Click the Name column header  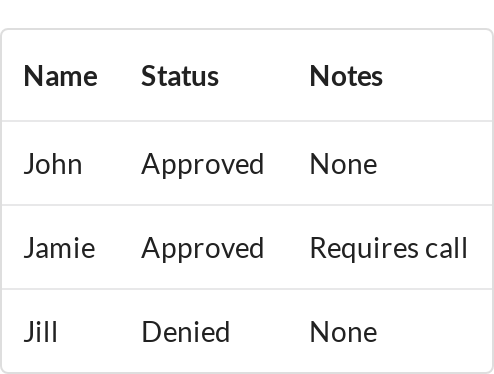pyautogui.click(x=61, y=76)
